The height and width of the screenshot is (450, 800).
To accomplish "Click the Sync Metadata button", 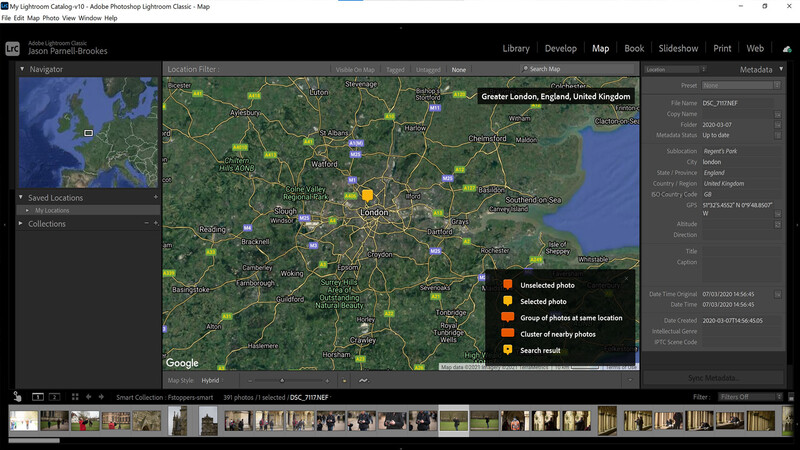I will [713, 378].
